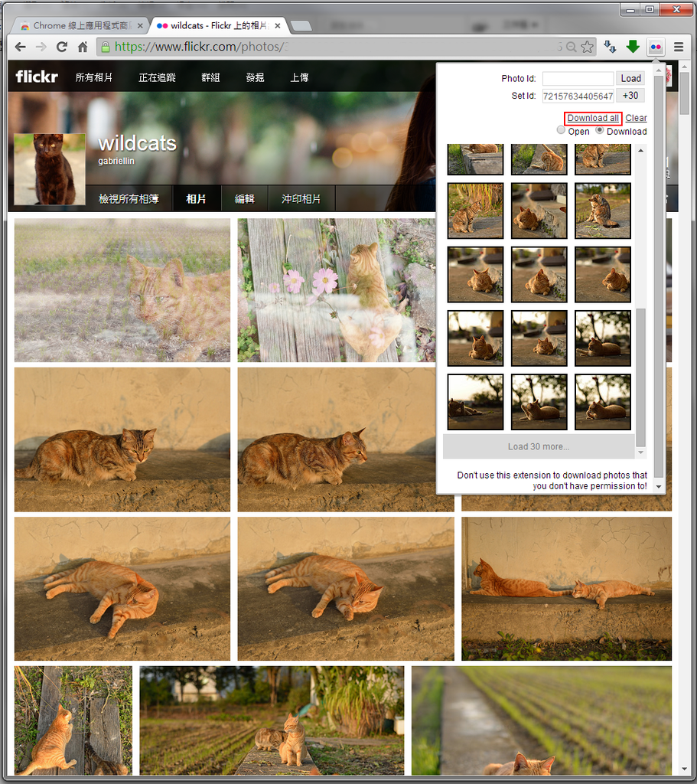
Task: Click the Download all link
Action: (x=593, y=118)
